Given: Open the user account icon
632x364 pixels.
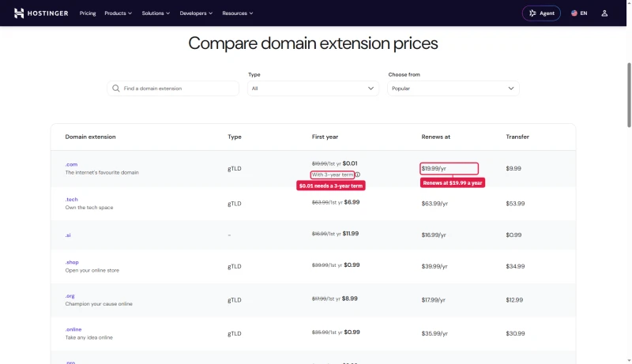Looking at the screenshot, I should click(x=604, y=13).
